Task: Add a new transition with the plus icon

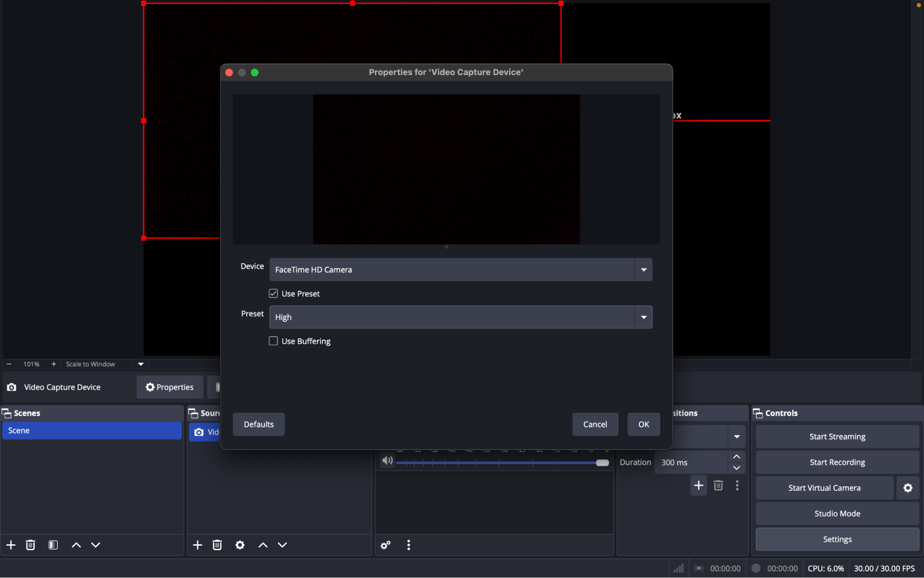Action: 698,485
